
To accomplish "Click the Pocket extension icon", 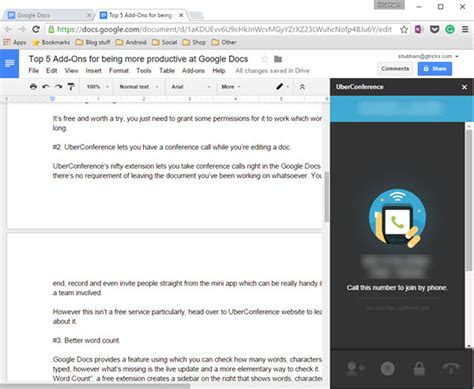I will pos(434,29).
